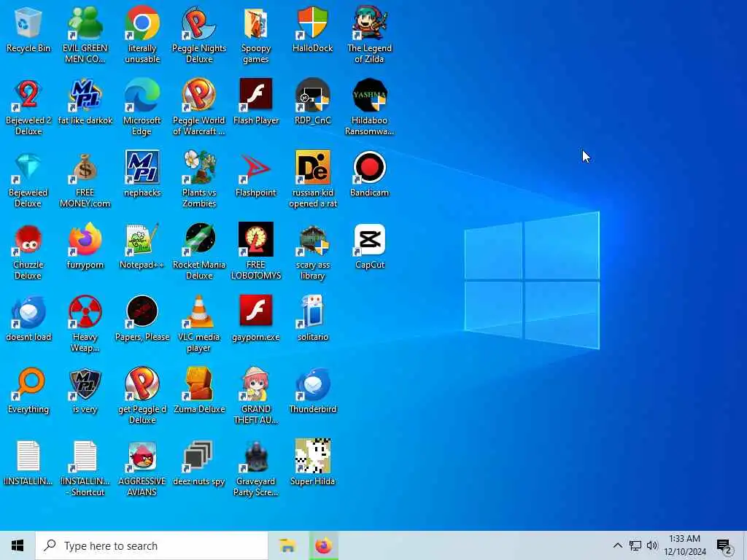Viewport: 747px width, 560px height.
Task: Select the Zuma Deluxe shortcut
Action: pos(198,391)
